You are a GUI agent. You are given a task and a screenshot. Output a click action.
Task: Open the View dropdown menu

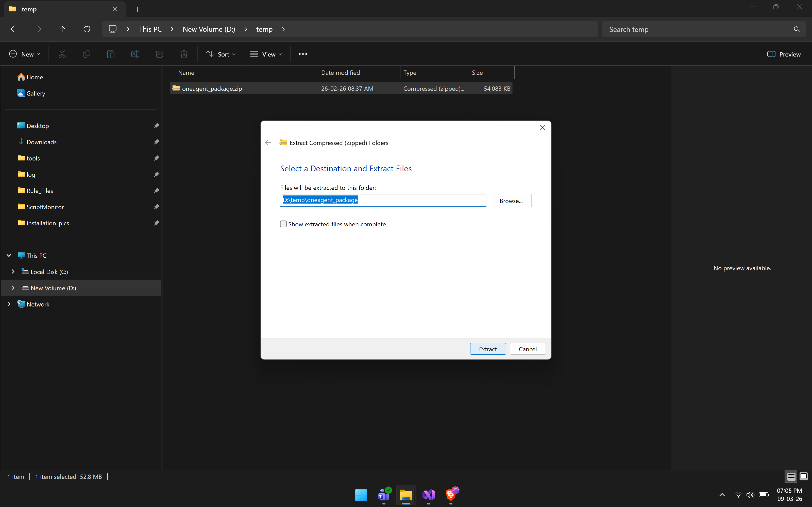coord(266,54)
